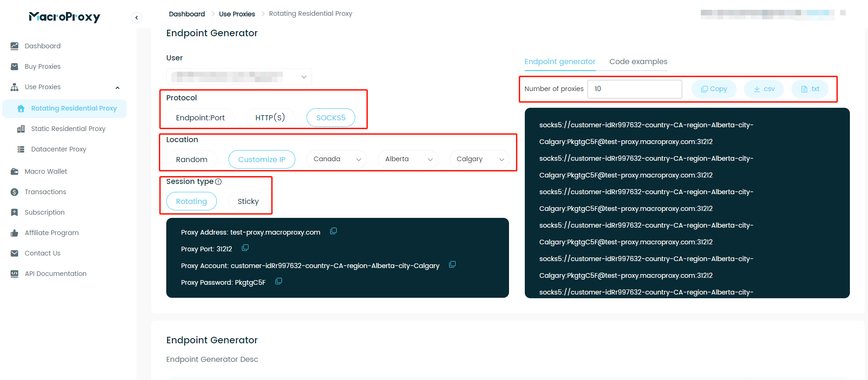Click the Contact Us envelope icon

coord(14,253)
